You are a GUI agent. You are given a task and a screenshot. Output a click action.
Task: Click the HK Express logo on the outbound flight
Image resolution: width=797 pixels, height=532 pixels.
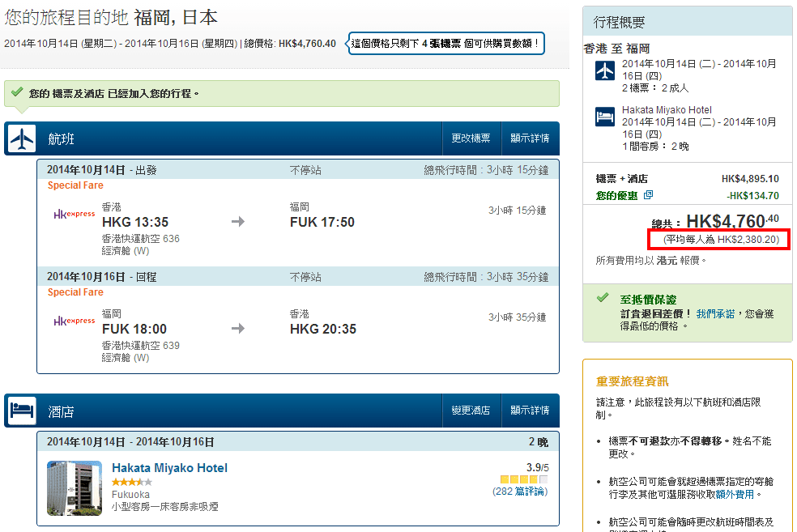pyautogui.click(x=74, y=215)
